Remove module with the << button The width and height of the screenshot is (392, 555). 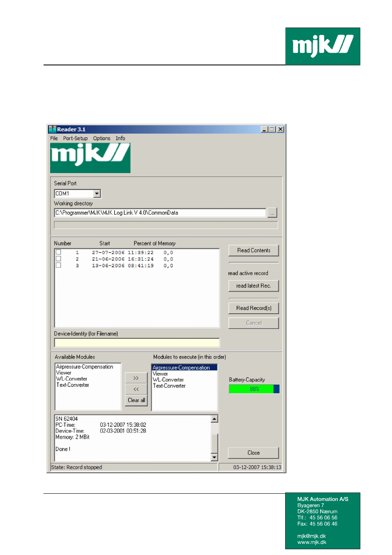click(136, 389)
